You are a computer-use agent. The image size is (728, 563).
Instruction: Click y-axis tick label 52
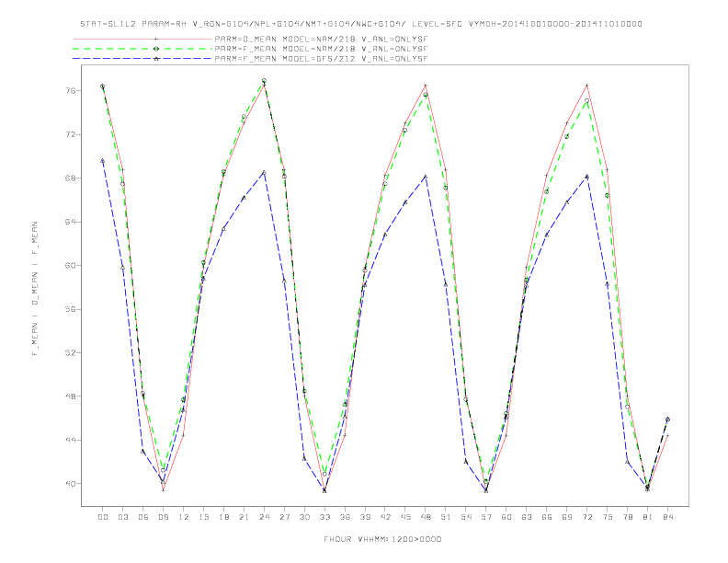pyautogui.click(x=70, y=352)
